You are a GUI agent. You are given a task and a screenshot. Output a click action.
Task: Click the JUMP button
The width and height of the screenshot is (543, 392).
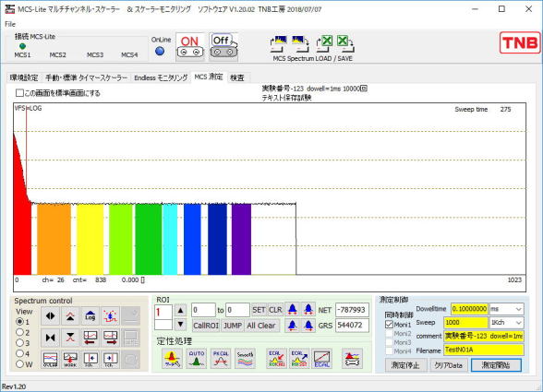pyautogui.click(x=233, y=326)
